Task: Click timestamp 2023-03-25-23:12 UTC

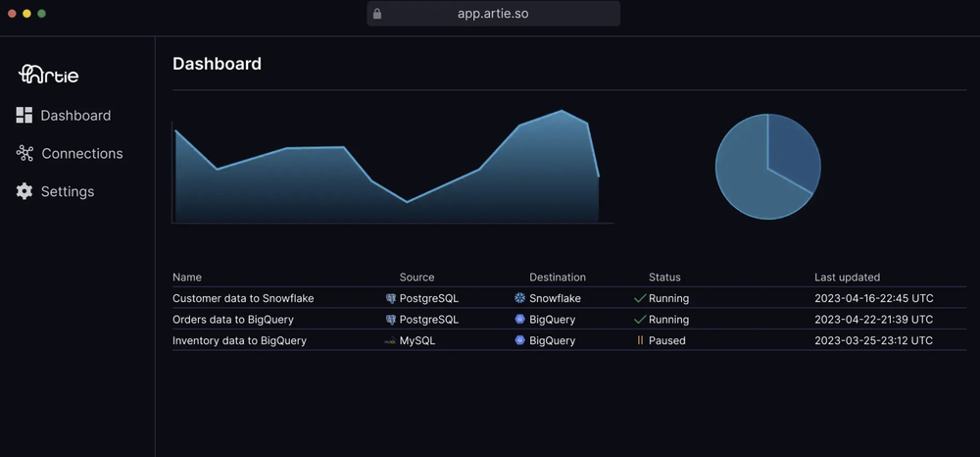Action: click(874, 340)
